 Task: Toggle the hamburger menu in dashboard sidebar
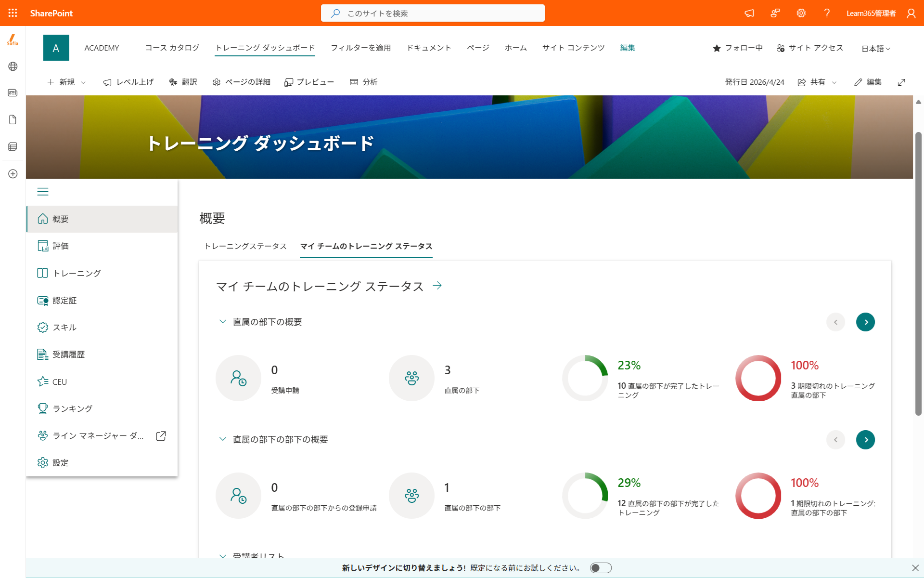[x=43, y=192]
